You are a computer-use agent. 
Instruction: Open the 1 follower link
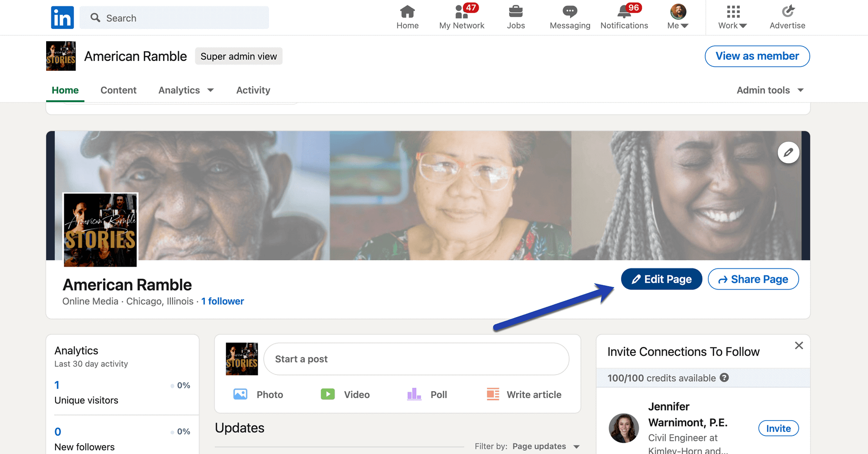tap(222, 301)
